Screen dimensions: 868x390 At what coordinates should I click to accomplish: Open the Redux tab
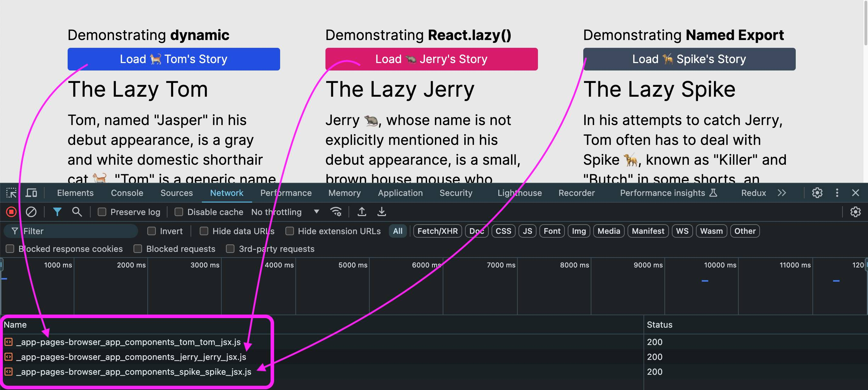click(x=754, y=193)
